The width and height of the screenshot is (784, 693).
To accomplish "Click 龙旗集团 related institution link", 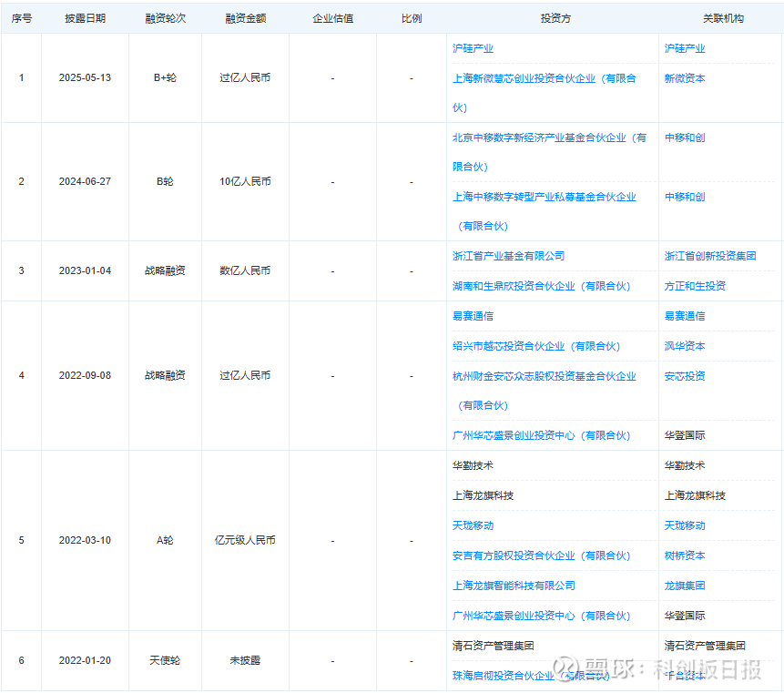I will [x=685, y=586].
